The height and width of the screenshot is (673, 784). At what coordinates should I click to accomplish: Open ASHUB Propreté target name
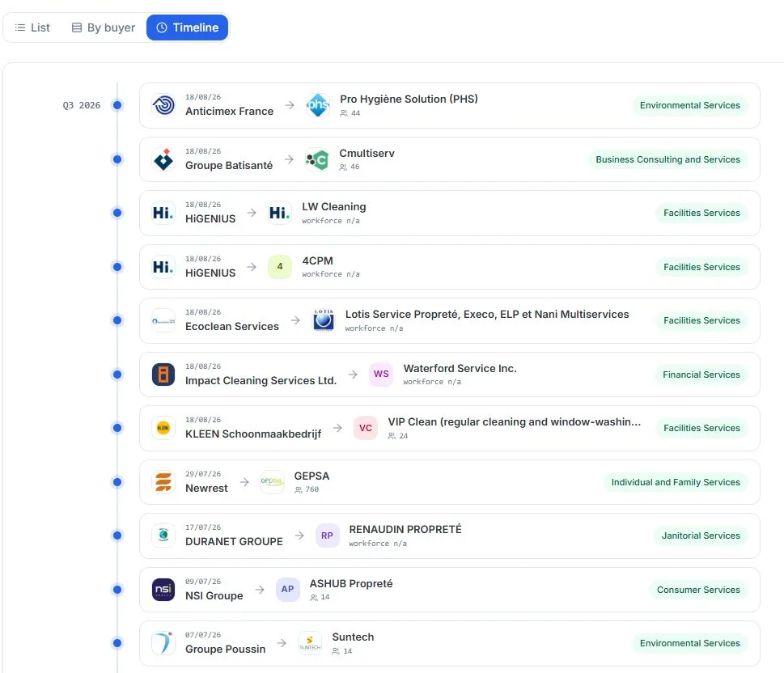(x=351, y=583)
